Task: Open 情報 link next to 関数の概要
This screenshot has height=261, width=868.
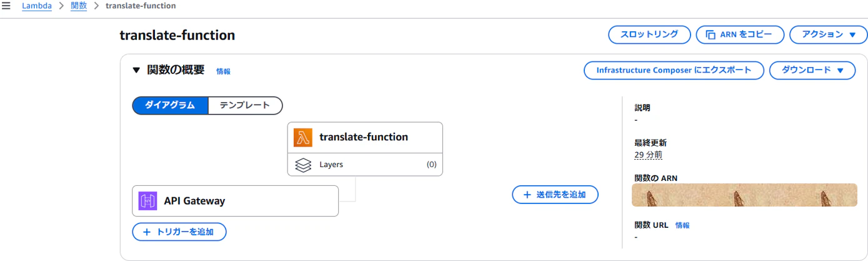Action: (223, 71)
